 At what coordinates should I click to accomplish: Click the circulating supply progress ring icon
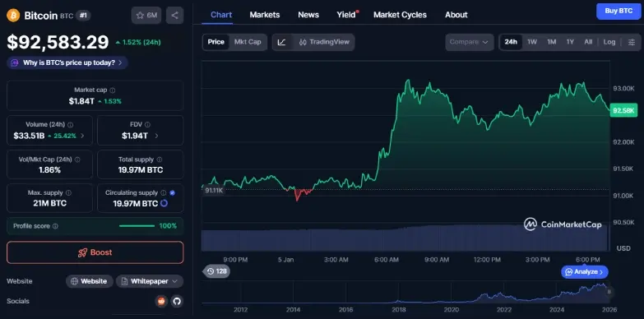tap(164, 203)
